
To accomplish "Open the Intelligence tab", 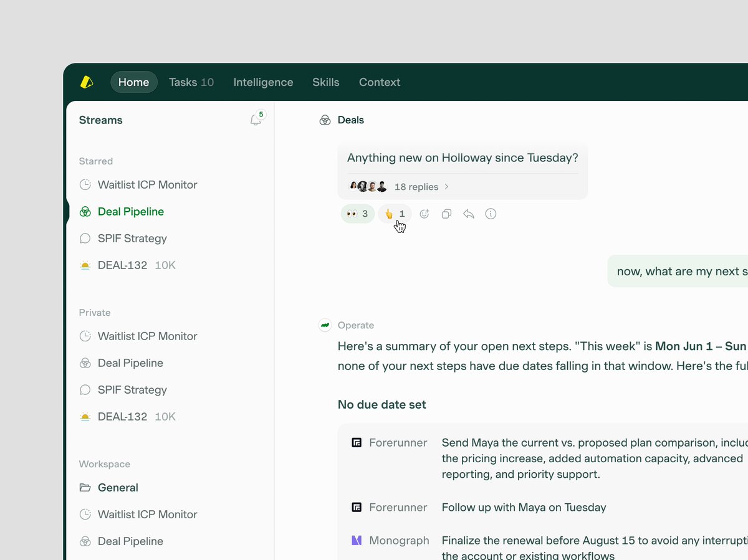I will click(x=263, y=82).
